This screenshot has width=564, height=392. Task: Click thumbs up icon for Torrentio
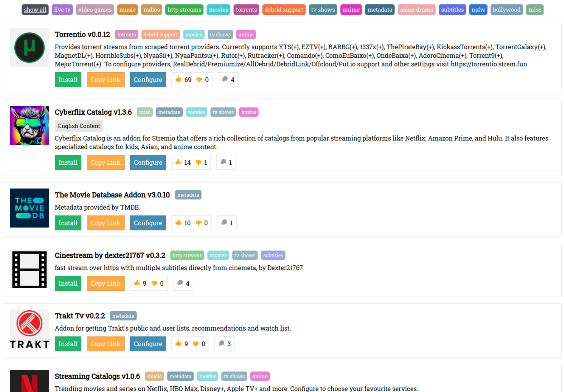(x=178, y=80)
